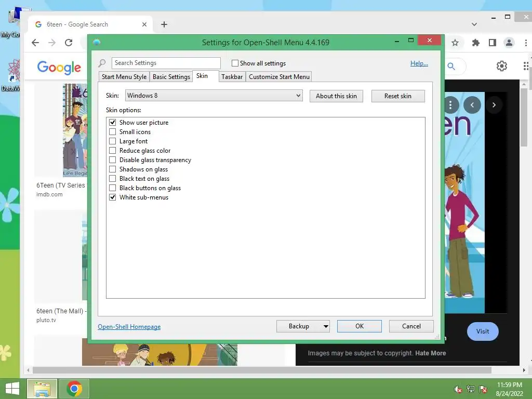532x399 pixels.
Task: Enable Small icons option
Action: 112,131
